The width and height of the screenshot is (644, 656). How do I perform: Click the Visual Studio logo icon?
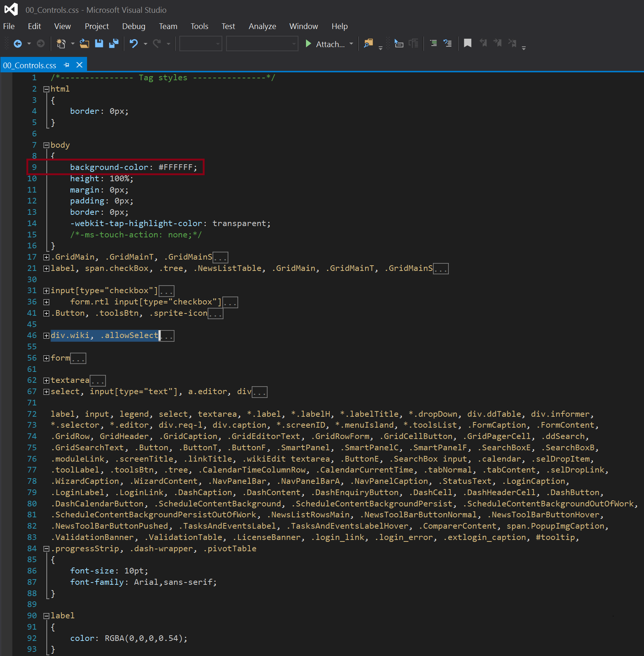point(11,9)
